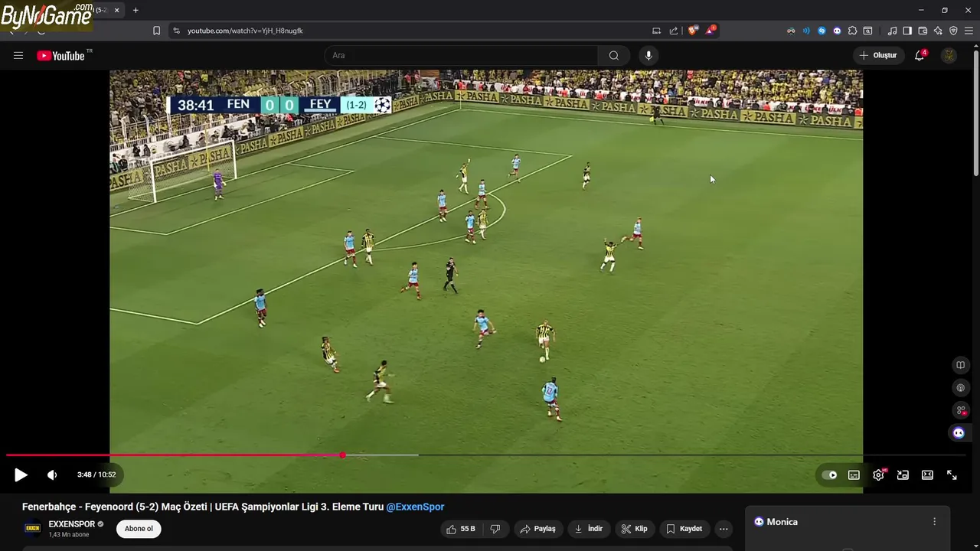
Task: Open the YouTube guide hamburger menu
Action: point(18,55)
